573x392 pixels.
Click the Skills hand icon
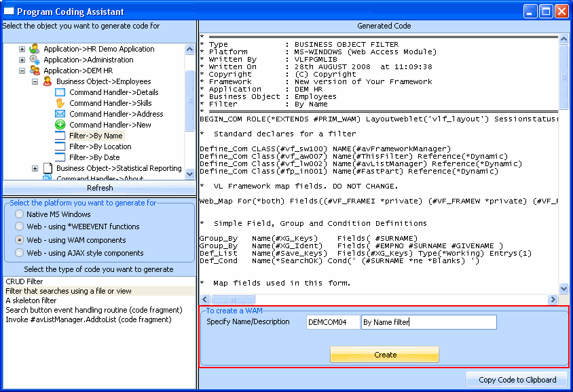(60, 103)
